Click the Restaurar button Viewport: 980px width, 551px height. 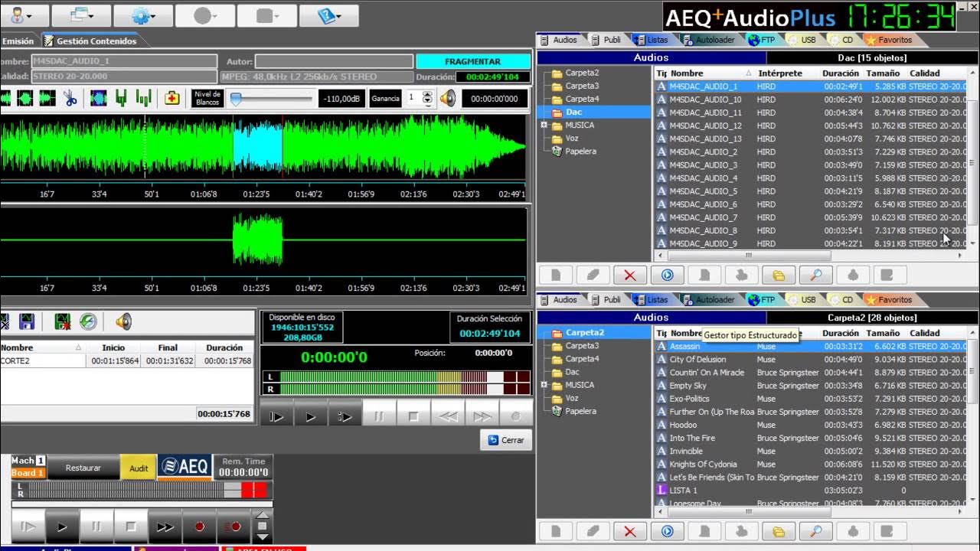click(83, 468)
